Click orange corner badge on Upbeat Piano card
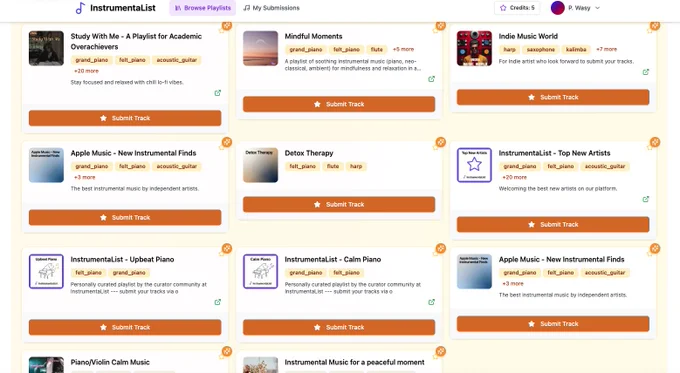 (226, 248)
